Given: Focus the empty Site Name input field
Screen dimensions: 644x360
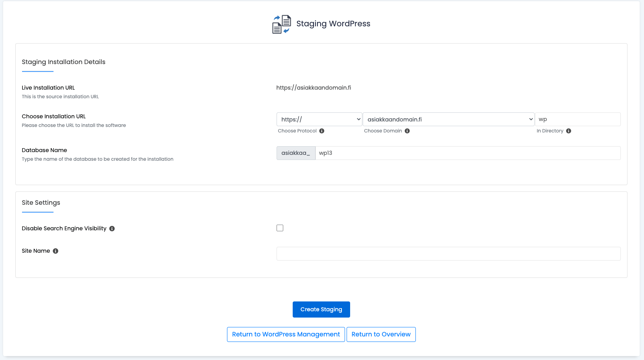Looking at the screenshot, I should [448, 254].
